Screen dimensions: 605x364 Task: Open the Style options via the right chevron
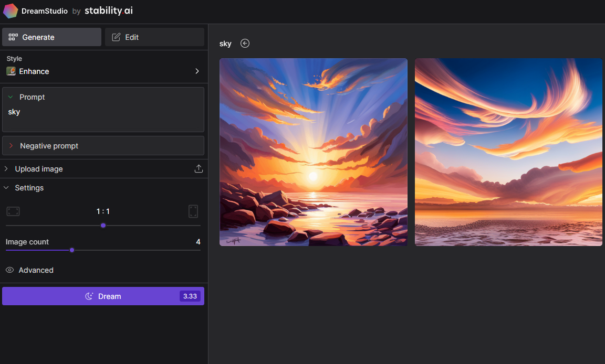pos(197,71)
